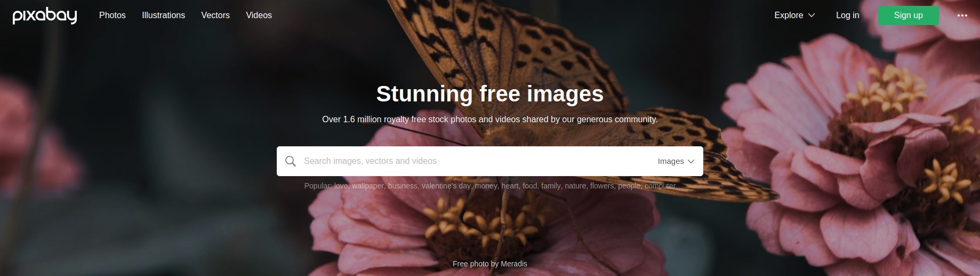Select popular tag wallpaper
The height and width of the screenshot is (276, 980).
click(367, 186)
